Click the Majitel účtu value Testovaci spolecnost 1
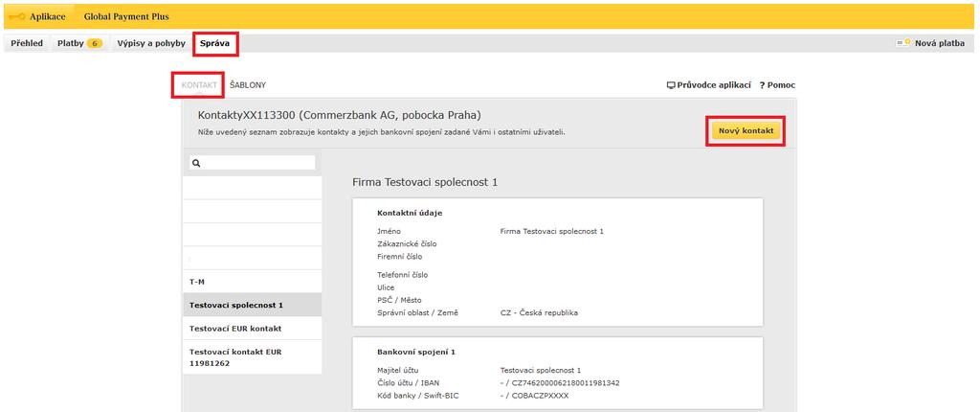This screenshot has height=412, width=980. tap(541, 370)
